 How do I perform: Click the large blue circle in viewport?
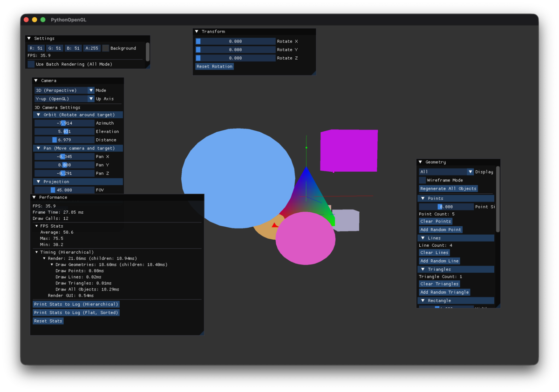[x=238, y=178]
